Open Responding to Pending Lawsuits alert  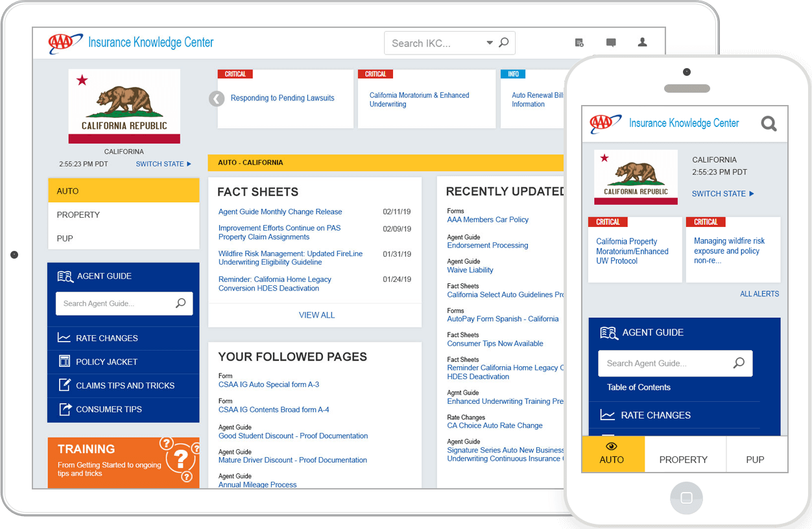pyautogui.click(x=283, y=99)
